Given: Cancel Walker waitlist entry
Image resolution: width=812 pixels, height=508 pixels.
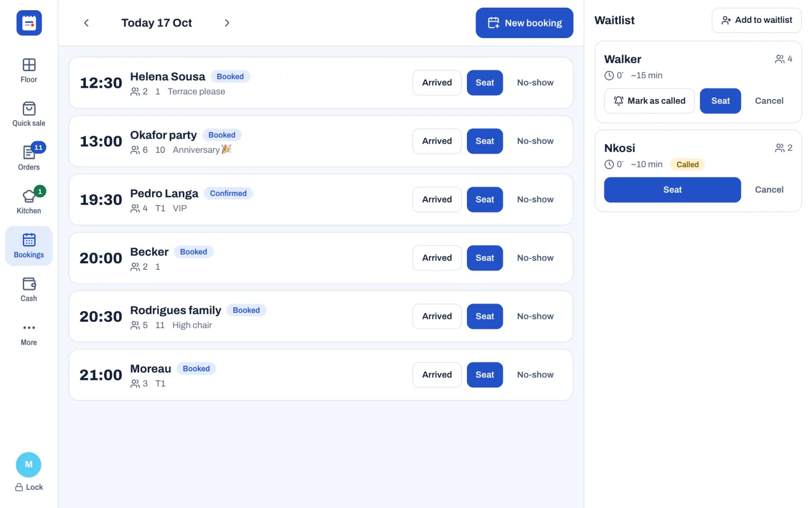Looking at the screenshot, I should pyautogui.click(x=769, y=101).
